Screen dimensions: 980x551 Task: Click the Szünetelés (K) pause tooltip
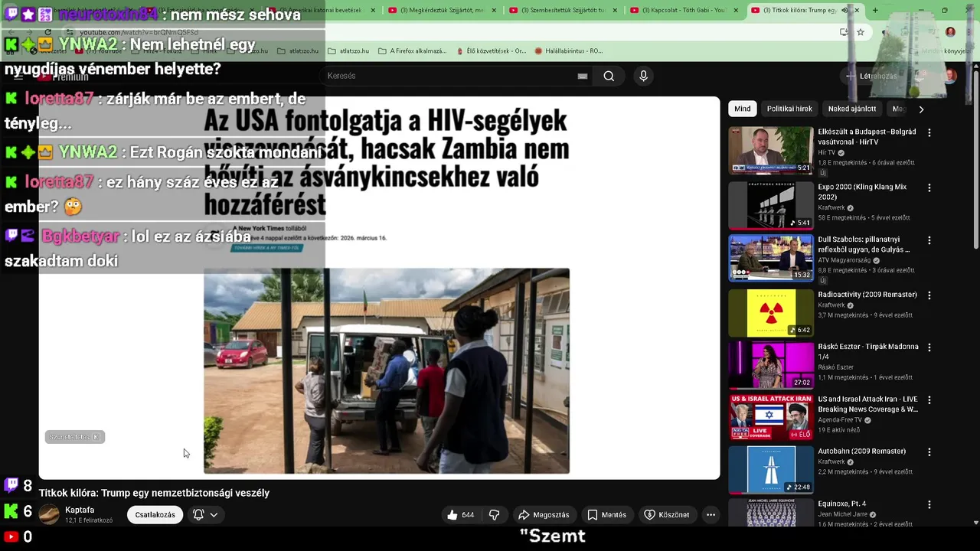tap(74, 437)
